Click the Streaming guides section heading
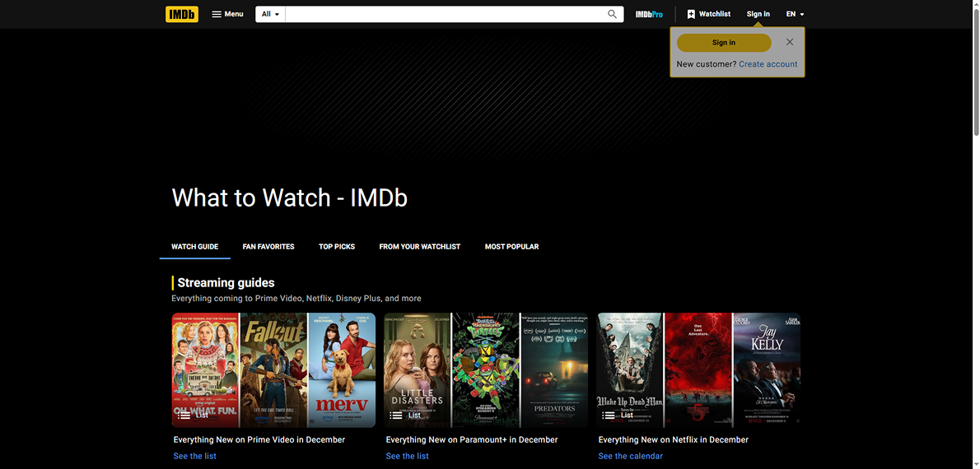The width and height of the screenshot is (980, 469). click(x=226, y=283)
